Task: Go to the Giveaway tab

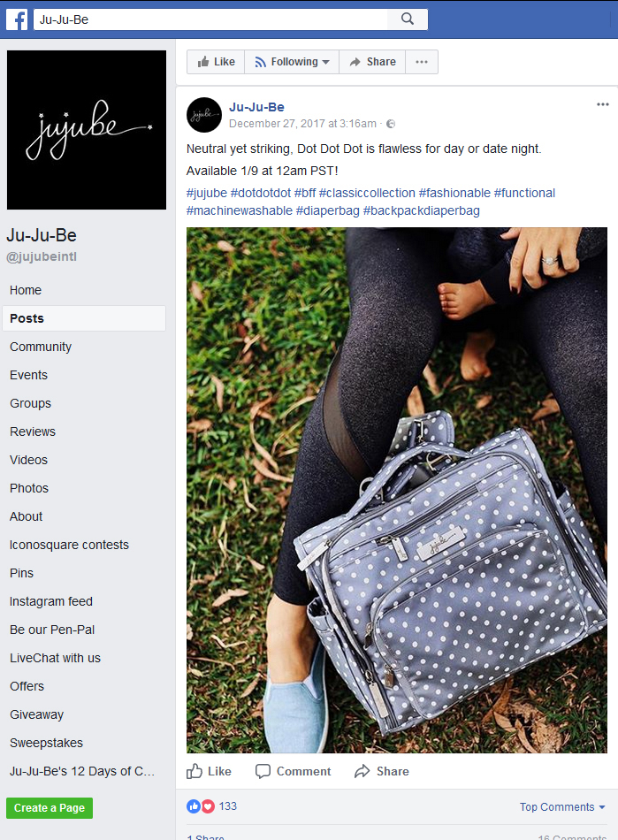Action: [x=36, y=714]
